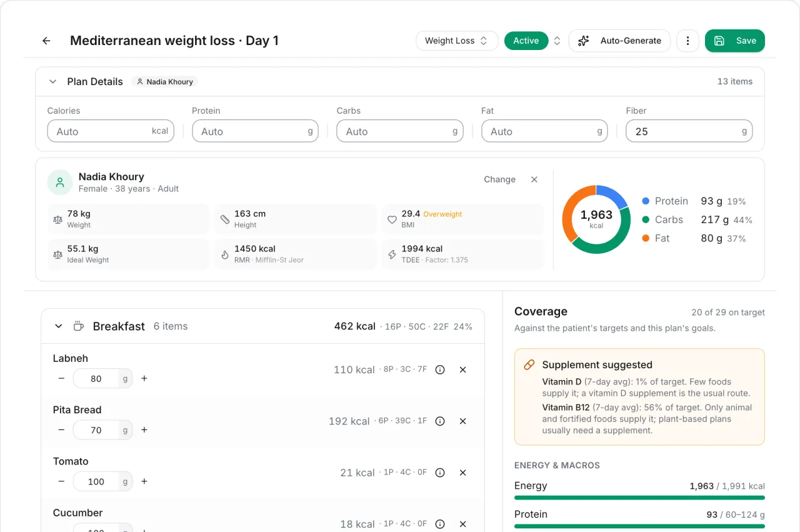Click the 1994 kcal TDEE card
This screenshot has height=532, width=800.
pos(462,254)
